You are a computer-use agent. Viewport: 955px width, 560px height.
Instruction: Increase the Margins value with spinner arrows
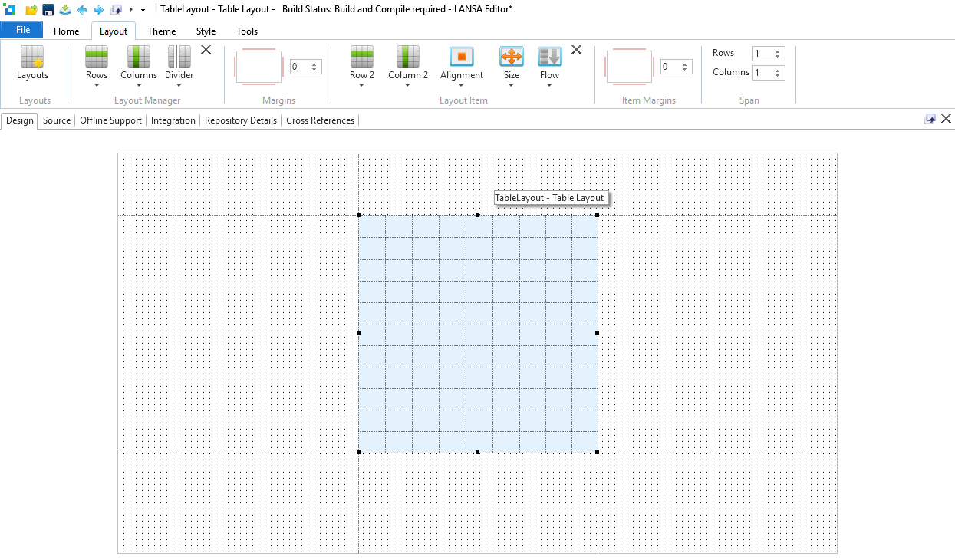(x=314, y=64)
